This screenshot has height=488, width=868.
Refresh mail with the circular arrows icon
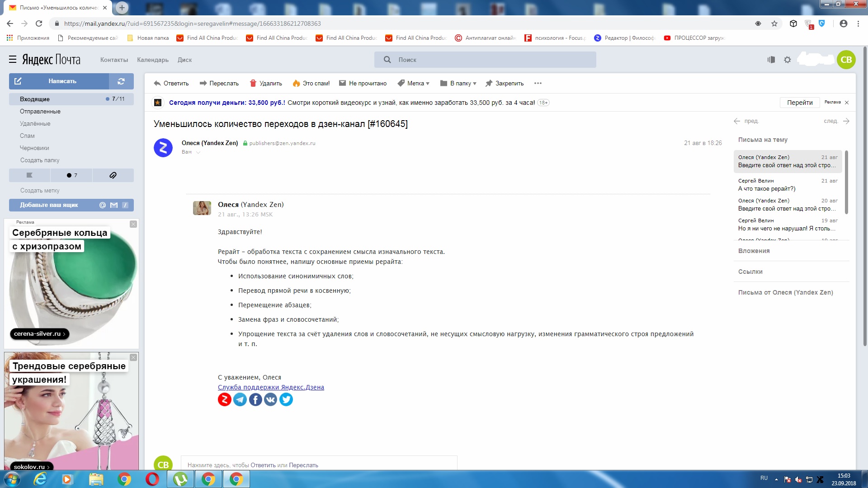(x=121, y=81)
